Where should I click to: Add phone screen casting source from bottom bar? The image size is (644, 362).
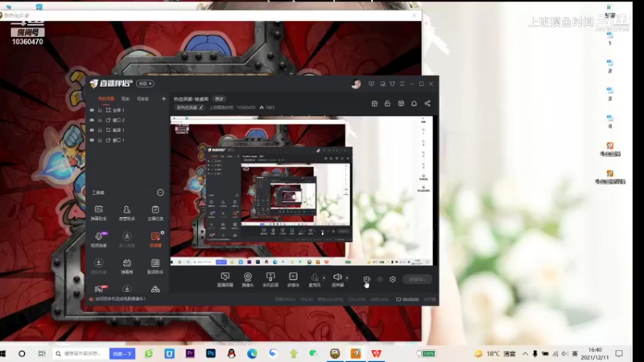(x=270, y=279)
